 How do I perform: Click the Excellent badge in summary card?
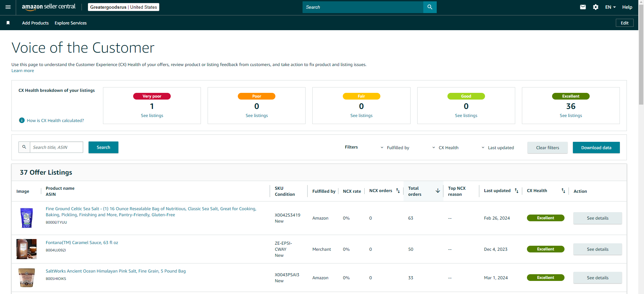[571, 96]
